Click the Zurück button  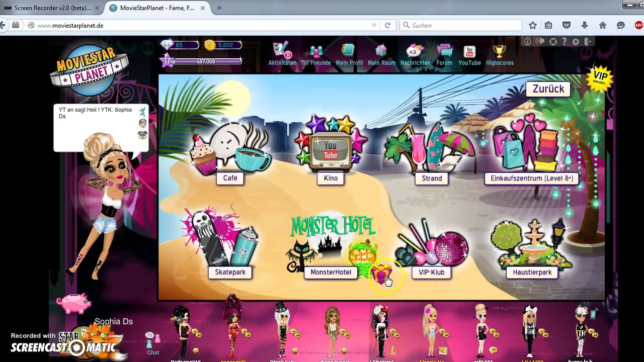[x=548, y=89]
